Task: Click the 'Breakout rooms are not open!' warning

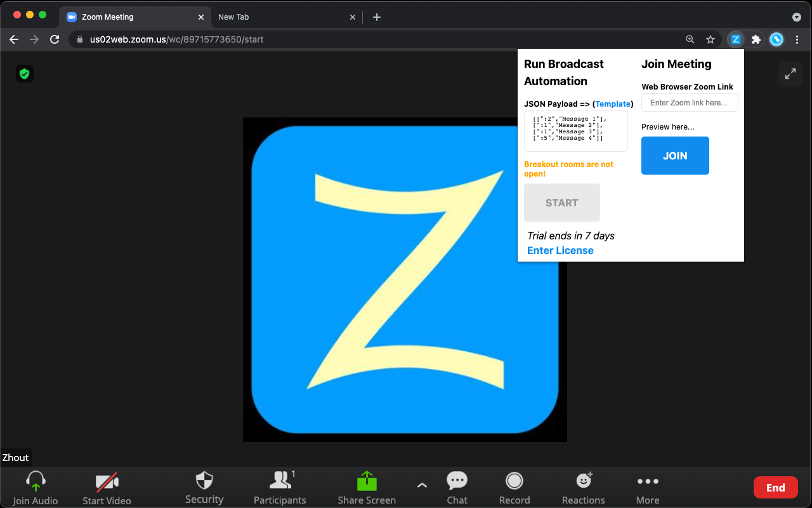Action: click(568, 169)
